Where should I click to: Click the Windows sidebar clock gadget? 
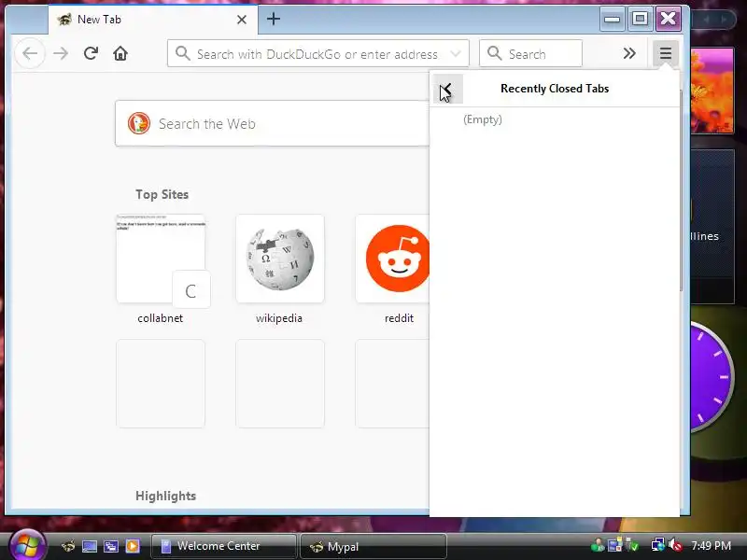click(x=711, y=376)
